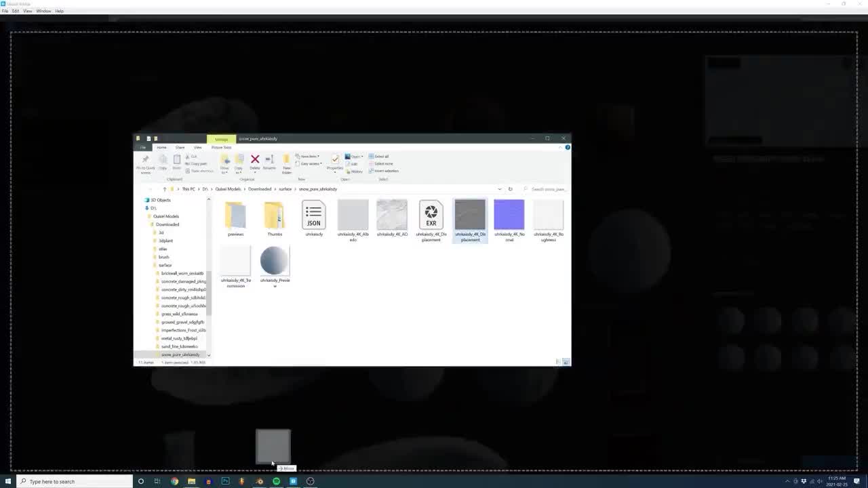Click the Windows Start button
Image resolution: width=868 pixels, height=488 pixels.
9,481
